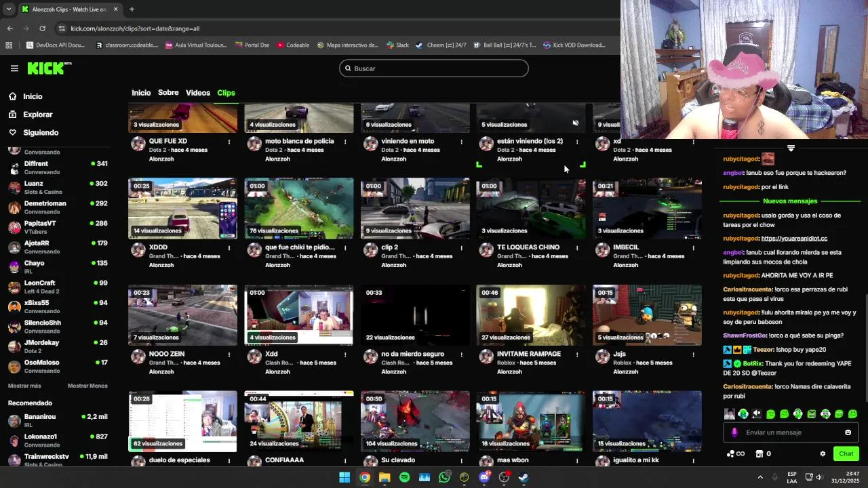Open channel points infinity icon

(736, 454)
